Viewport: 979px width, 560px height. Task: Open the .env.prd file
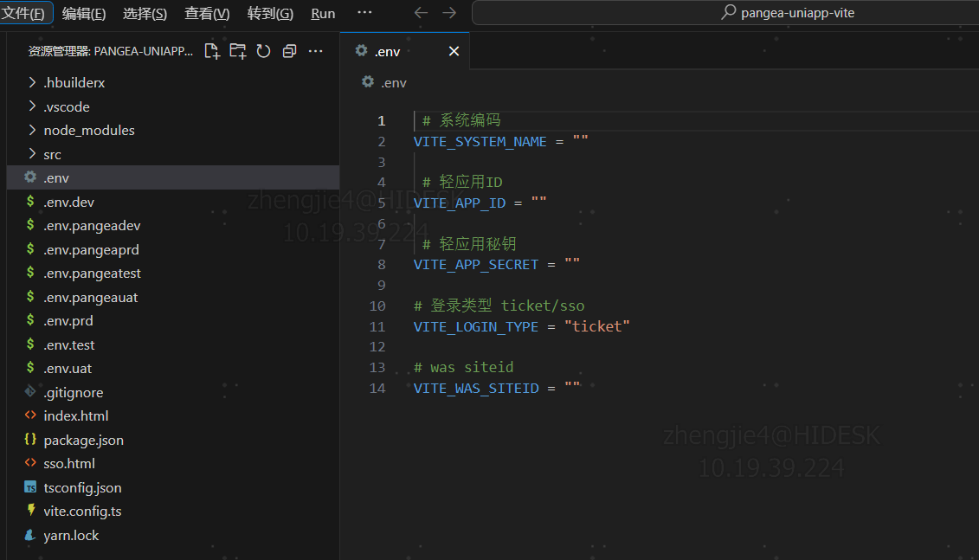(173, 321)
